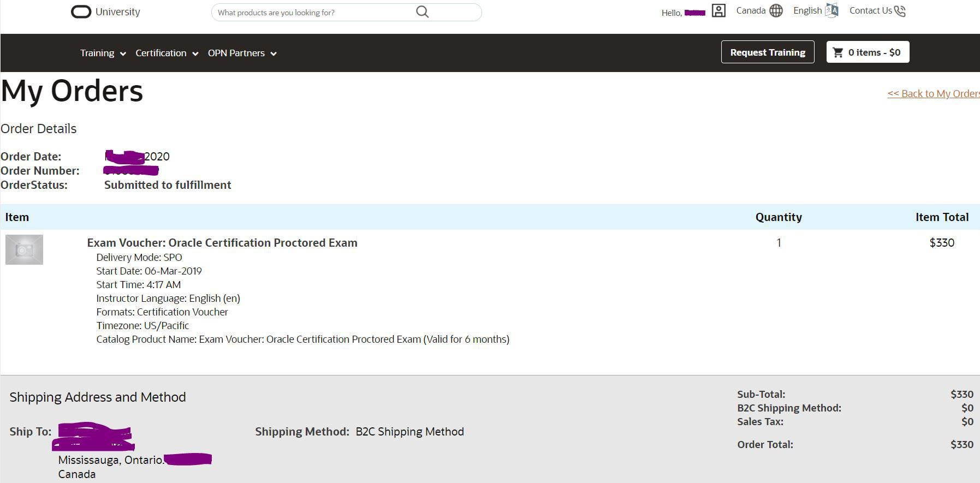The width and height of the screenshot is (980, 483).
Task: Click the 'Timezone: US/Pacific' line
Action: click(142, 325)
